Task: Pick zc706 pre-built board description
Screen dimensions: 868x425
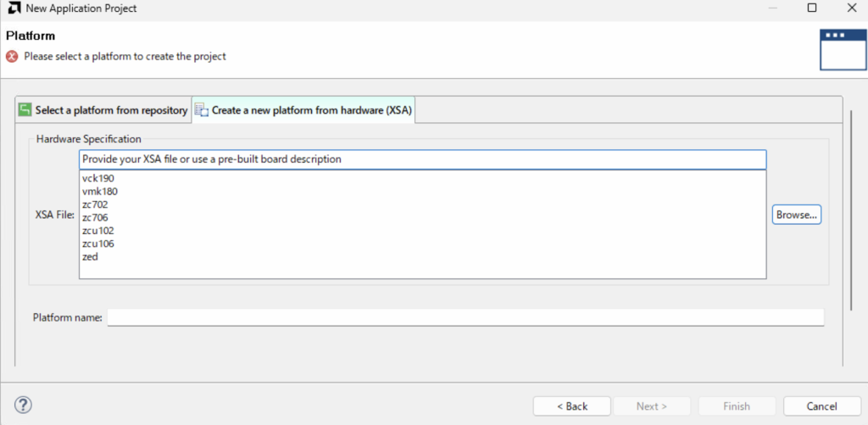Action: (x=95, y=217)
